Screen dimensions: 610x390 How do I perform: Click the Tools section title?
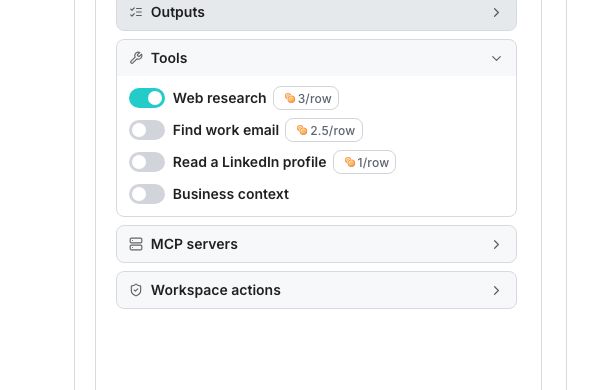(x=169, y=58)
